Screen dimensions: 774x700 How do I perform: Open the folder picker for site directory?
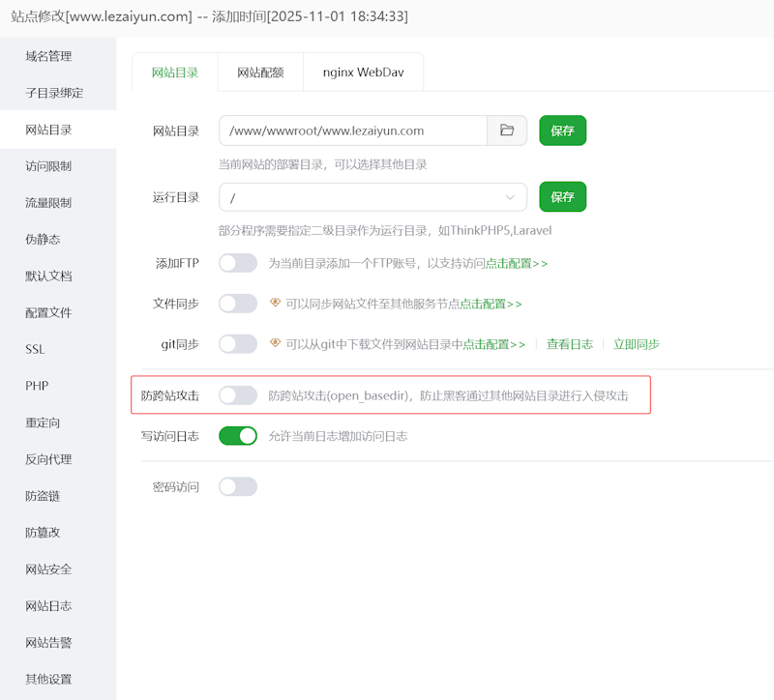click(507, 130)
